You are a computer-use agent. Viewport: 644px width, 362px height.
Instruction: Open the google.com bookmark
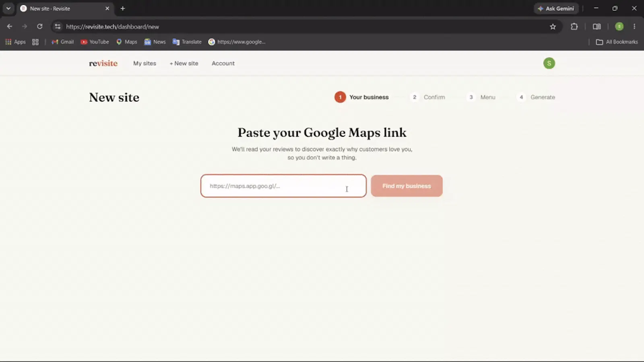237,42
